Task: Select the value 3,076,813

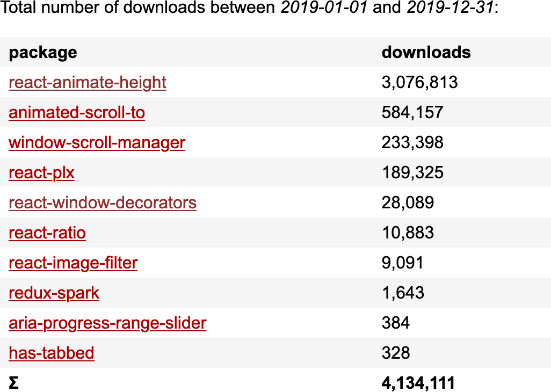Action: pyautogui.click(x=420, y=83)
